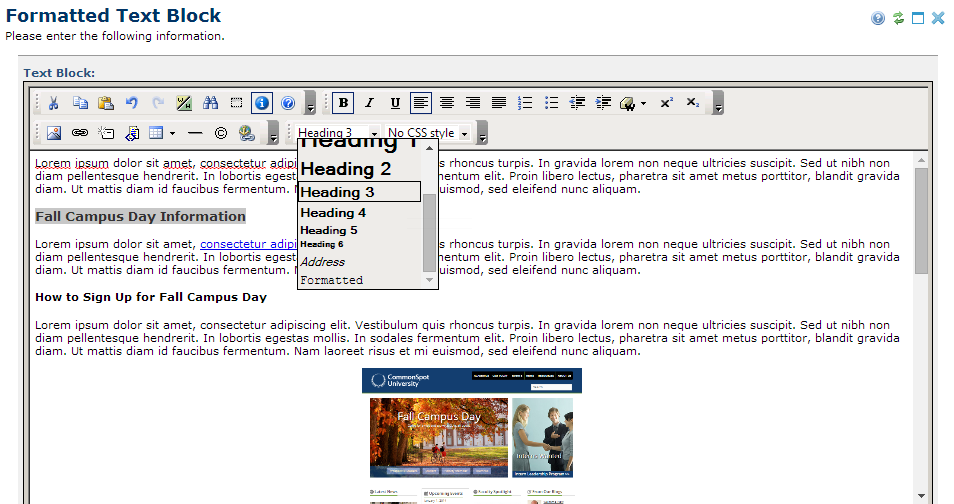
Task: Toggle the blue info icon
Action: [262, 103]
